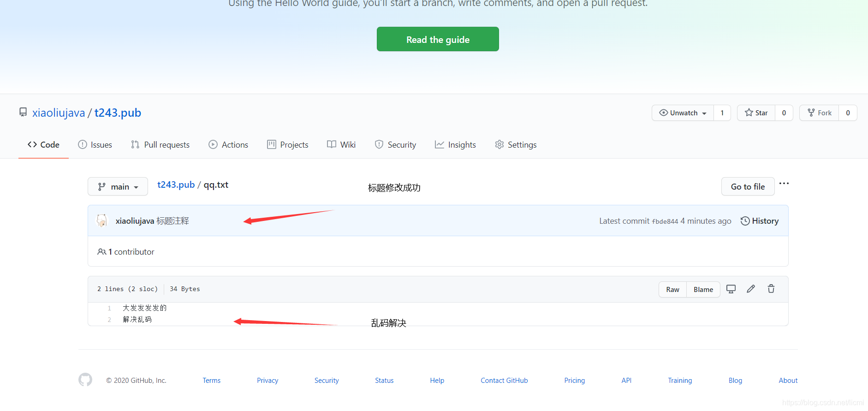Edit qq.txt with the pencil icon
Viewport: 868px width, 411px height.
tap(751, 289)
